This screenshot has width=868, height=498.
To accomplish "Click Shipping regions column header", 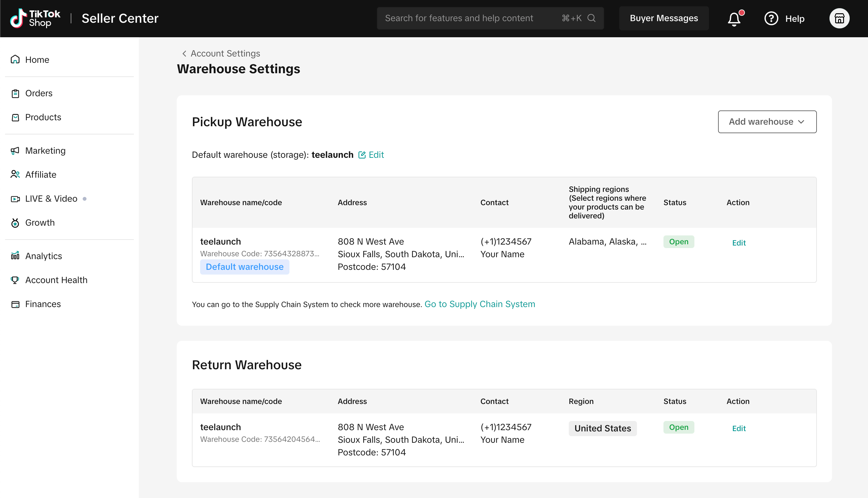I will pos(607,203).
